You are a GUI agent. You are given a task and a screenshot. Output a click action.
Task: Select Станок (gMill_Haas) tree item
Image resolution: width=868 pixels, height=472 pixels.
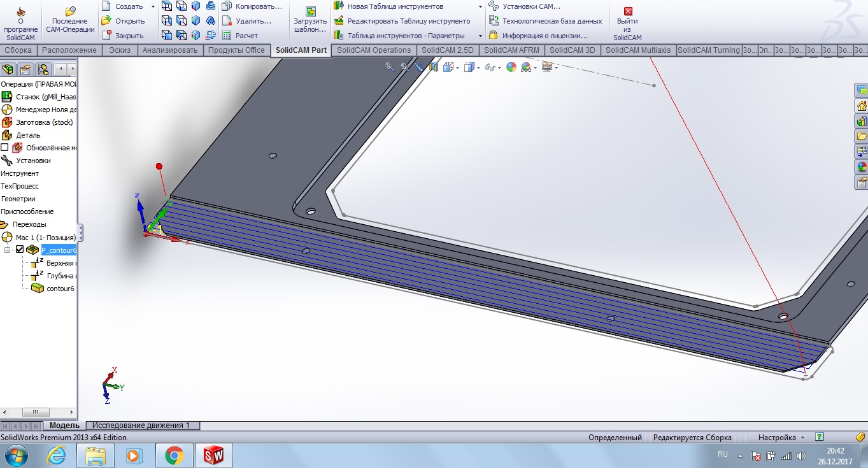pyautogui.click(x=39, y=97)
